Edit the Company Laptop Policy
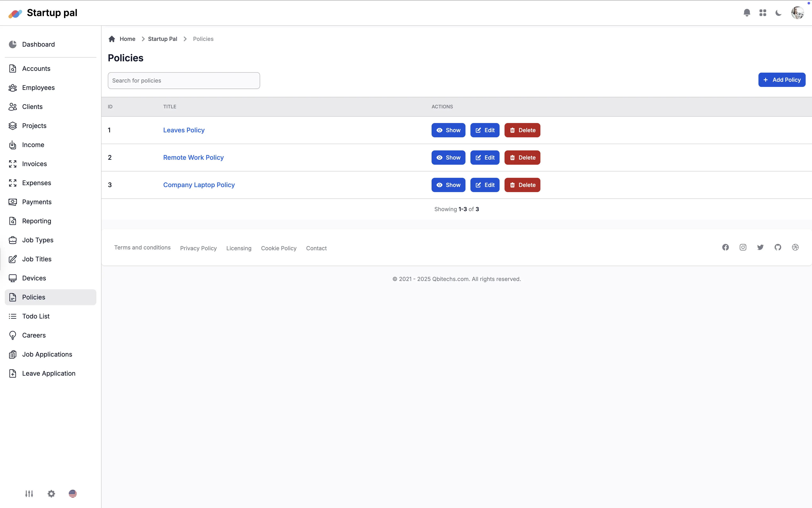 (x=485, y=185)
